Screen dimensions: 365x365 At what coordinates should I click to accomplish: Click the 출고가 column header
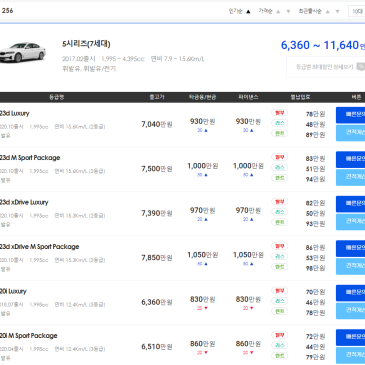[x=157, y=97]
